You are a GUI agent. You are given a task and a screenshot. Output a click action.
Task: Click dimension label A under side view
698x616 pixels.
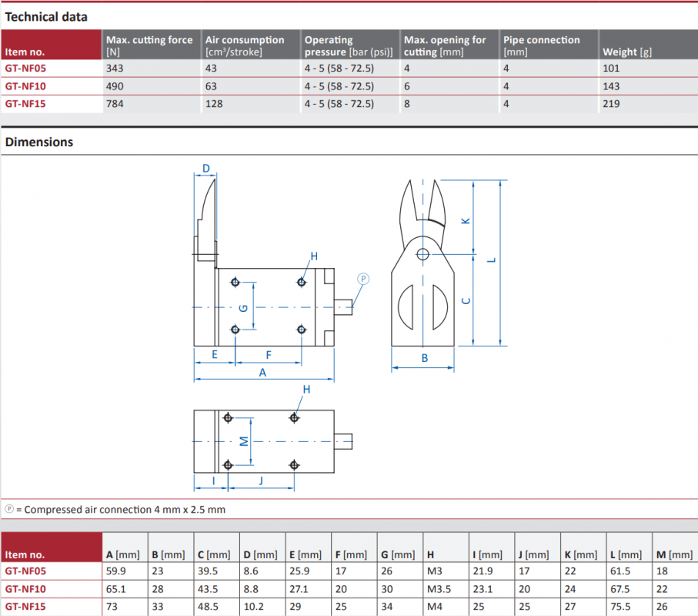(x=262, y=373)
